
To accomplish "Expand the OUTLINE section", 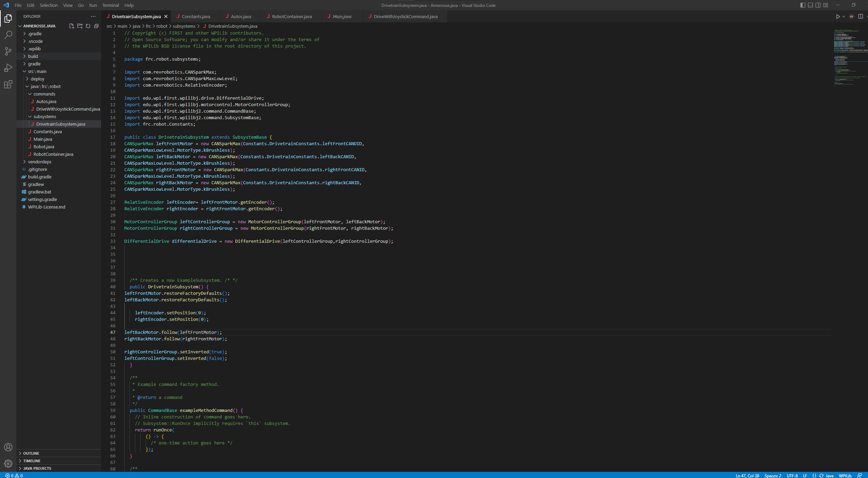I will 31,453.
